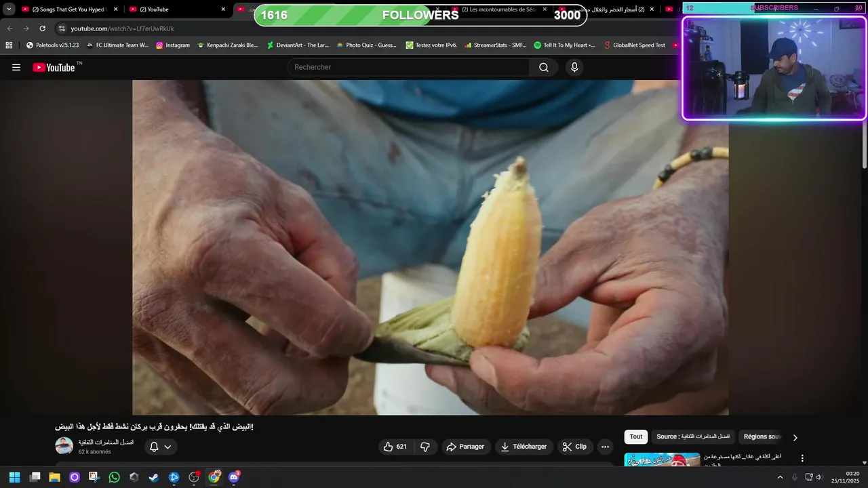Screen dimensions: 868x488
Task: Open the tab search dropdown arrow
Action: pos(9,9)
